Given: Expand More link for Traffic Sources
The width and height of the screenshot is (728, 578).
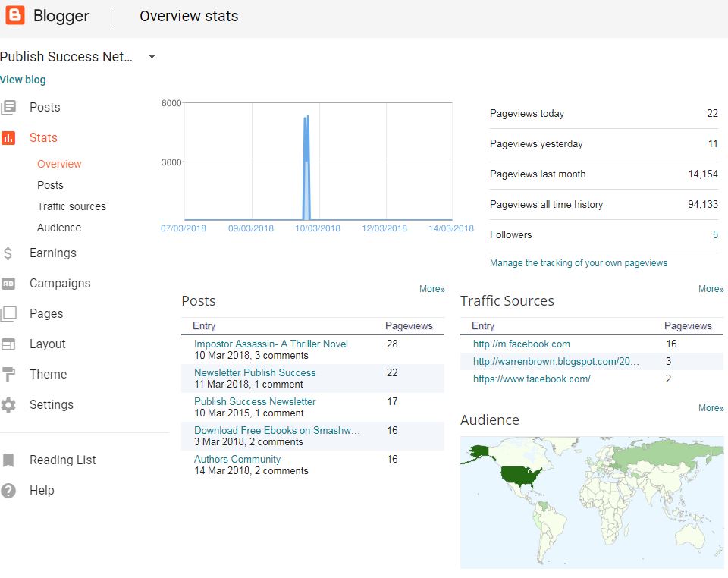Looking at the screenshot, I should coord(711,289).
